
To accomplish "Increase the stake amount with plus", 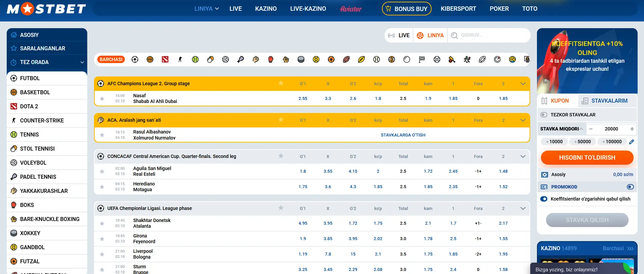I will coord(632,129).
